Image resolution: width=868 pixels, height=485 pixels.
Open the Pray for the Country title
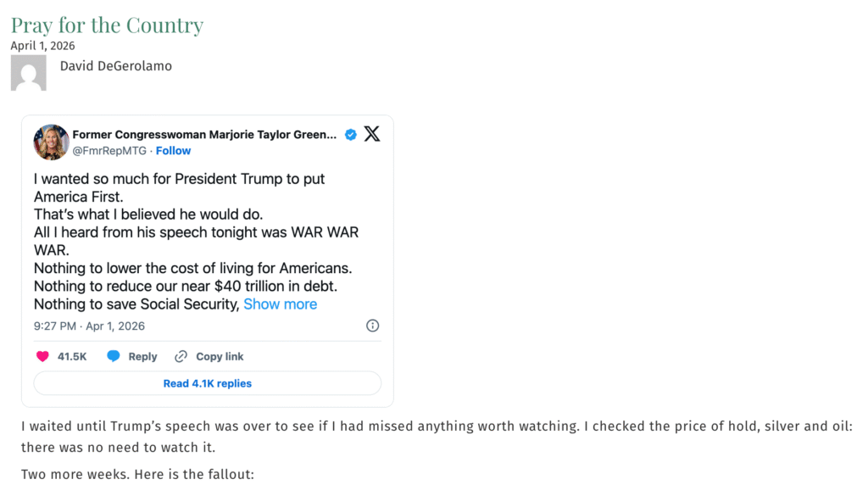tap(107, 25)
